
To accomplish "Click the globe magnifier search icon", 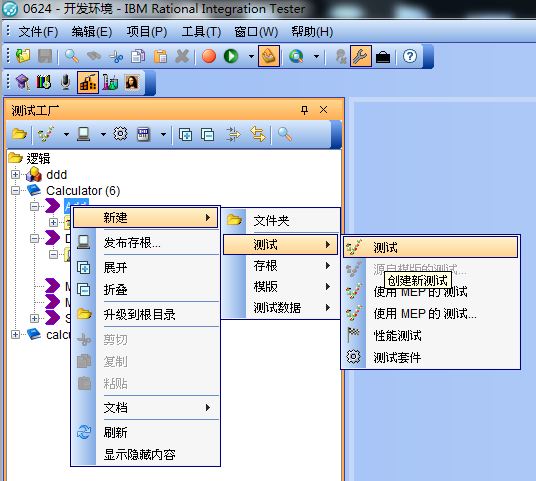I will (296, 56).
